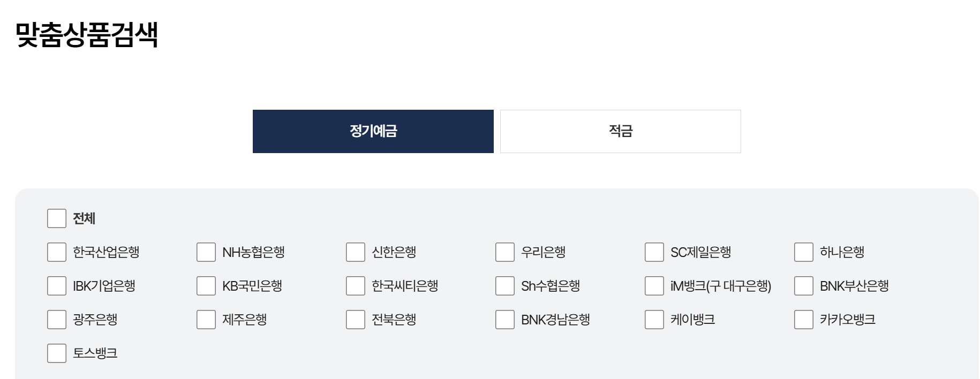Switch to the 적금 tab
This screenshot has height=379, width=980.
pos(619,131)
